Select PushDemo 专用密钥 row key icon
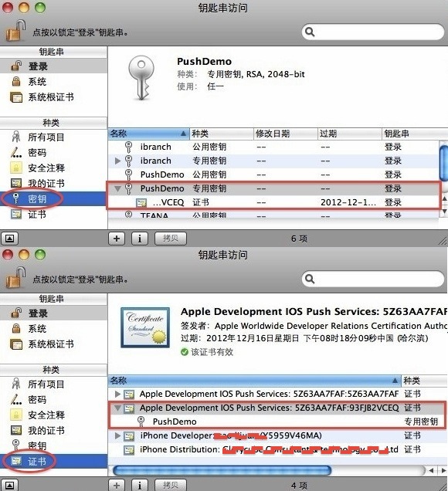The height and width of the screenshot is (491, 448). point(128,188)
